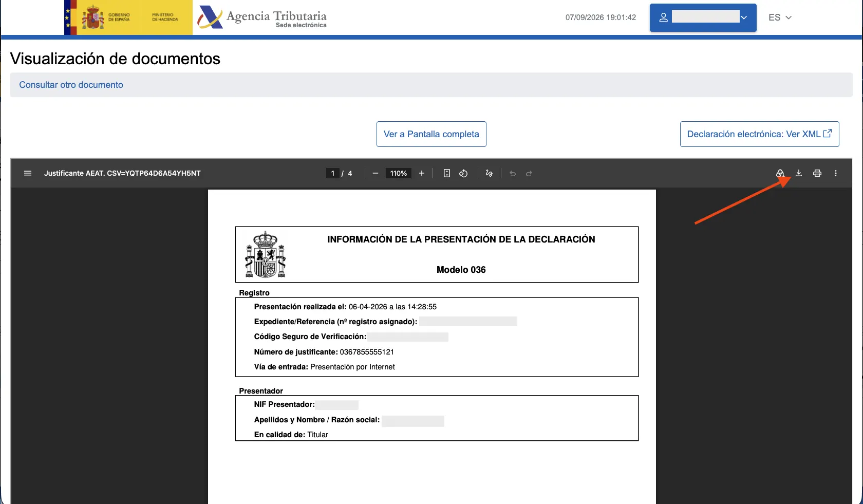The image size is (863, 504).
Task: Open the PDF viewer sidebar menu icon
Action: pyautogui.click(x=28, y=173)
